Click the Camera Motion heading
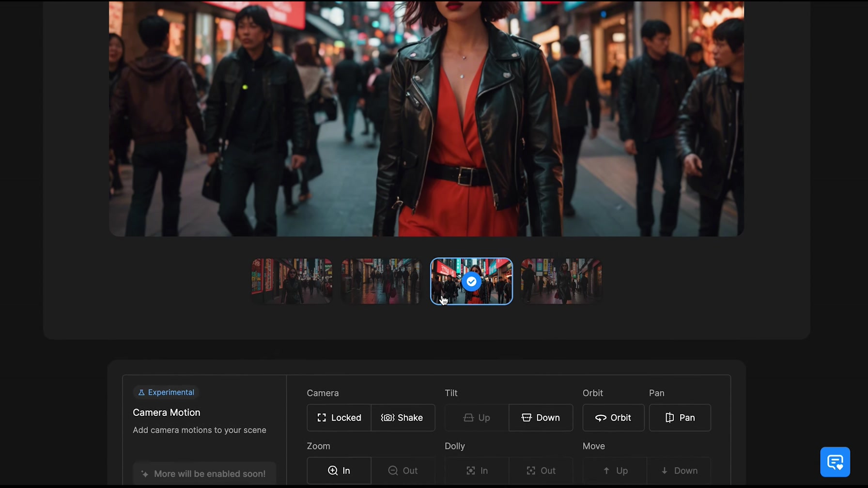Image resolution: width=868 pixels, height=488 pixels. (x=167, y=412)
